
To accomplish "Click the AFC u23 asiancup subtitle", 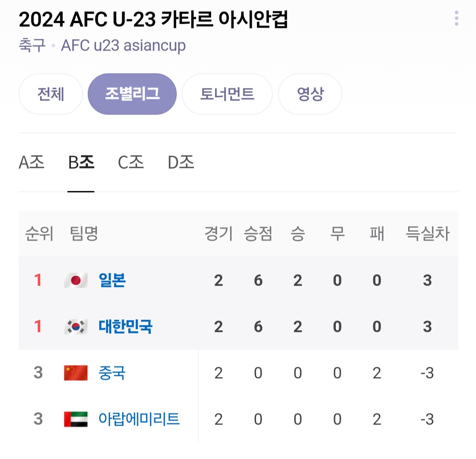I will [x=123, y=45].
